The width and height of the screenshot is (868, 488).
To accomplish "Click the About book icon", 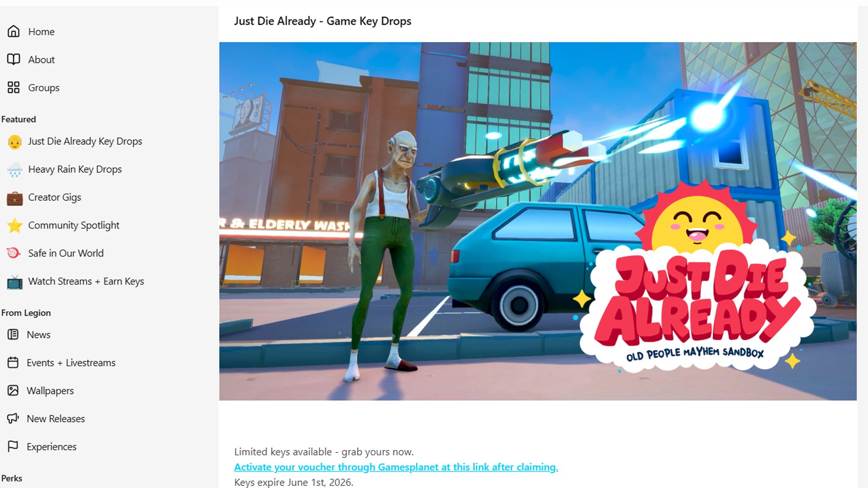I will 14,59.
